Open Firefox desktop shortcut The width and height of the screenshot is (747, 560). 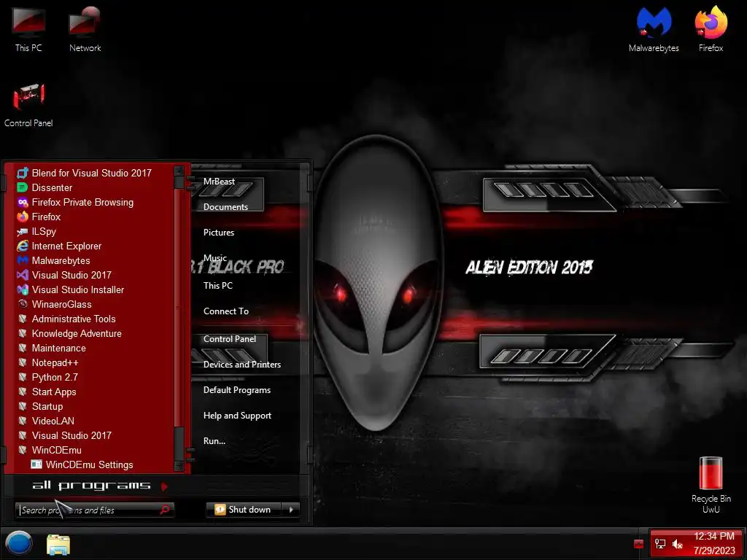[x=711, y=29]
